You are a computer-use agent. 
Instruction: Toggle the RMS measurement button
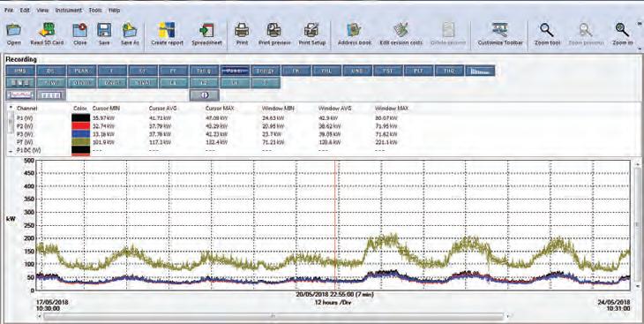[x=20, y=71]
